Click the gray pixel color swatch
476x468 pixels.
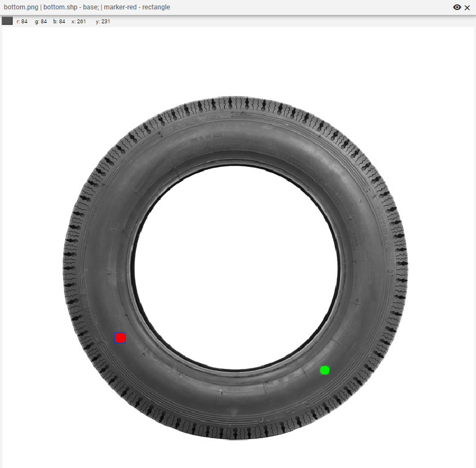[7, 21]
